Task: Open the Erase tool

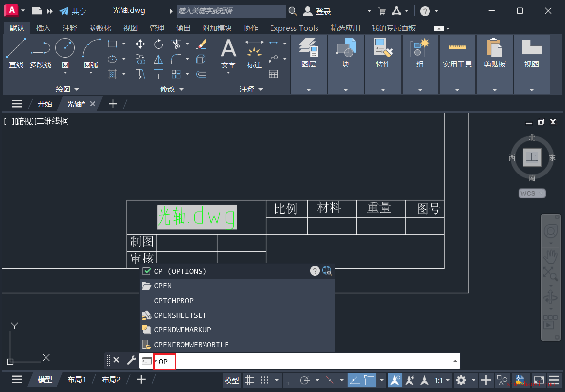Action: [x=202, y=44]
